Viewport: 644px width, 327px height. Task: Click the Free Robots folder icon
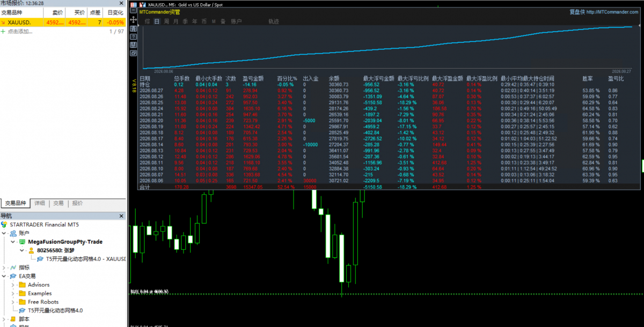pyautogui.click(x=22, y=302)
